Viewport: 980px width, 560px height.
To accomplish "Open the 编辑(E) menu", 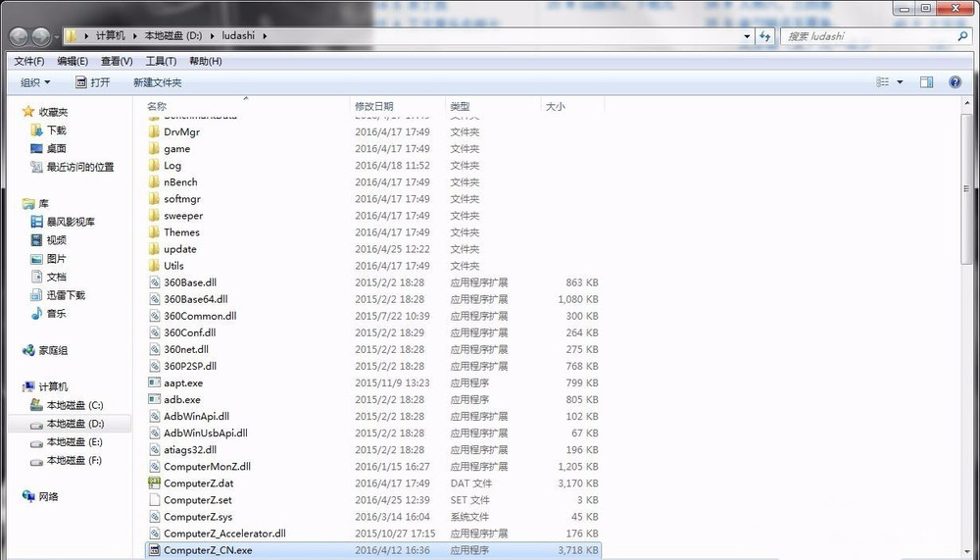I will [x=73, y=62].
